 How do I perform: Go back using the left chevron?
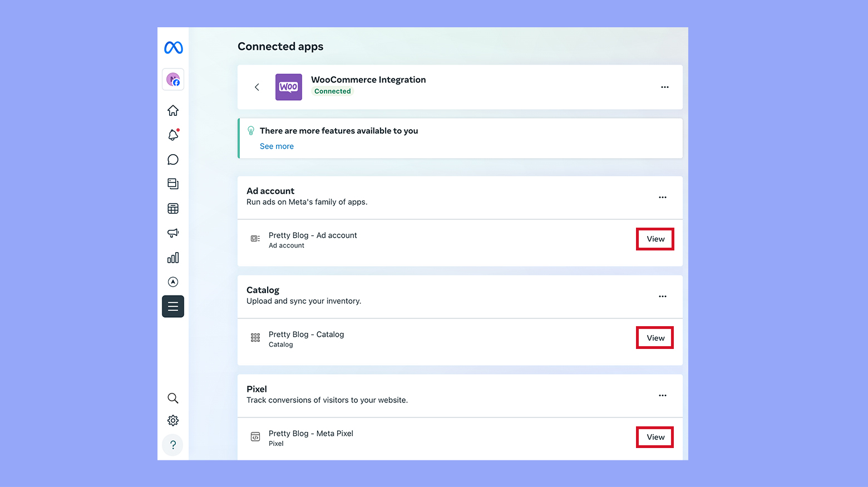pos(257,87)
